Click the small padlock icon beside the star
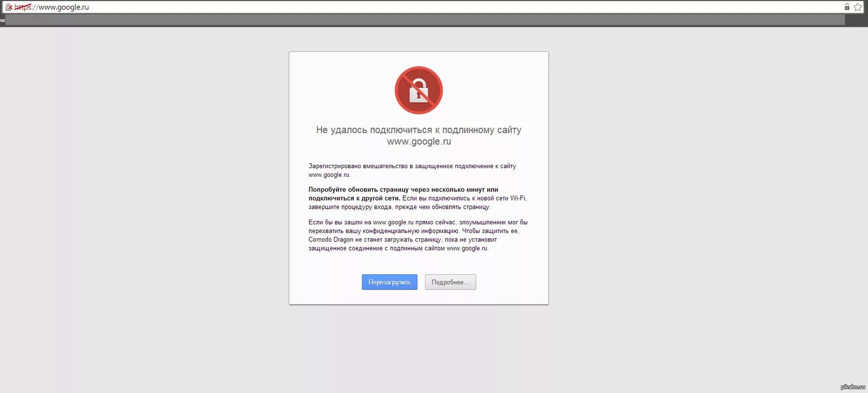Screen dimensions: 868x393 tap(847, 7)
